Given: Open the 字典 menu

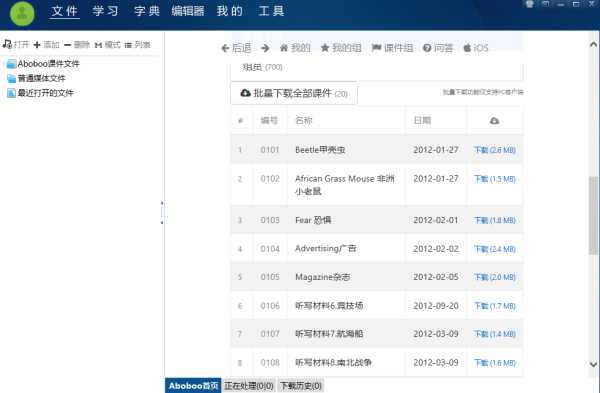Looking at the screenshot, I should point(147,11).
